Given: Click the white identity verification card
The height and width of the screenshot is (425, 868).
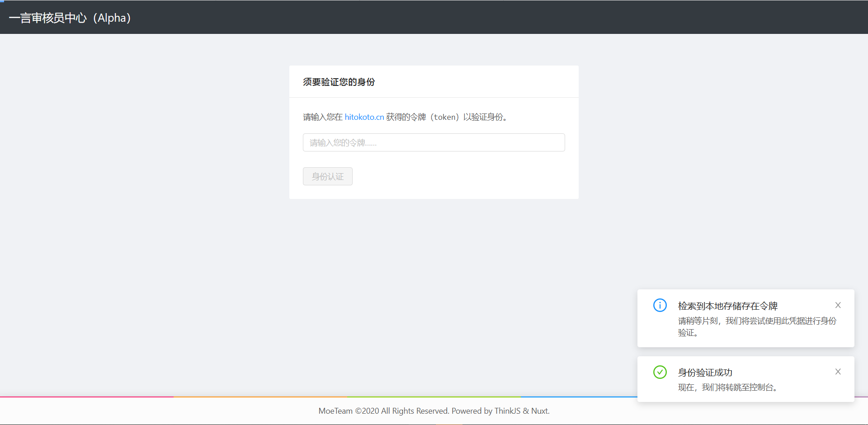Looking at the screenshot, I should point(434,132).
